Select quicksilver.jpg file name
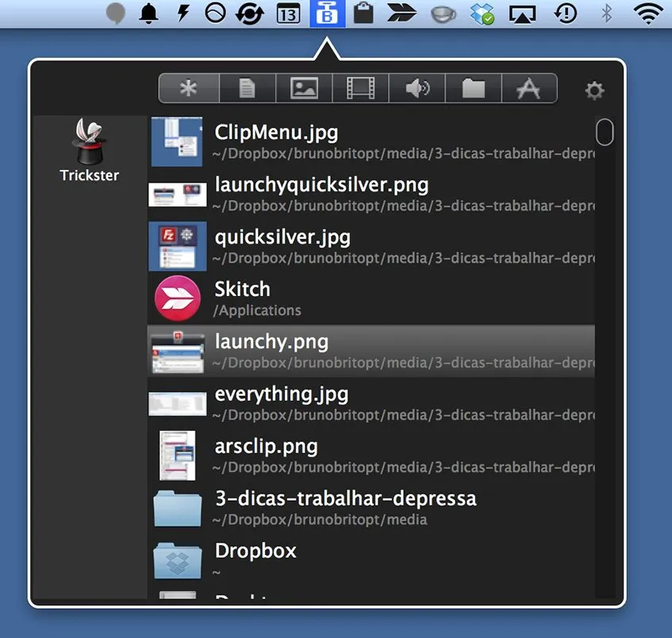Image resolution: width=672 pixels, height=638 pixels. click(x=282, y=237)
